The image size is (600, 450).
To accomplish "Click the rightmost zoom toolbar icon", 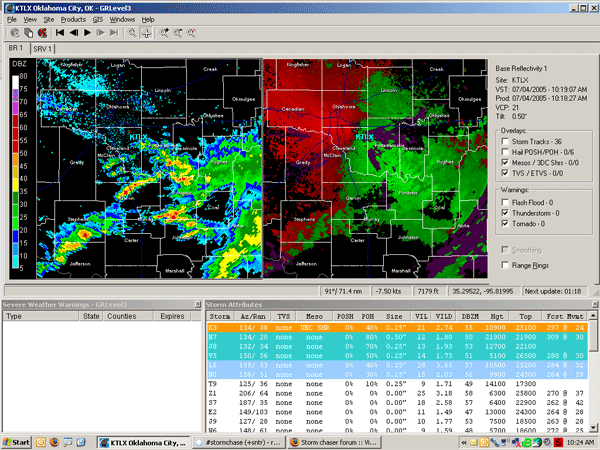I will 190,32.
